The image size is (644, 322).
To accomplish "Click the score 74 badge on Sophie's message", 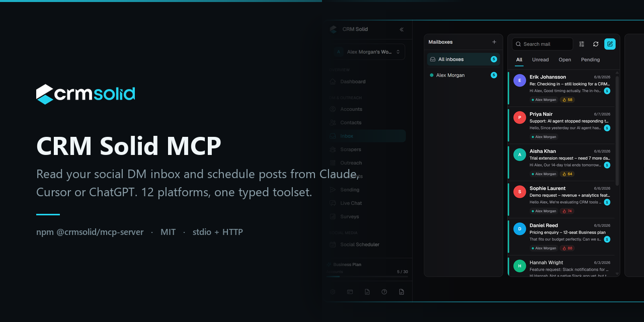I will (x=567, y=211).
